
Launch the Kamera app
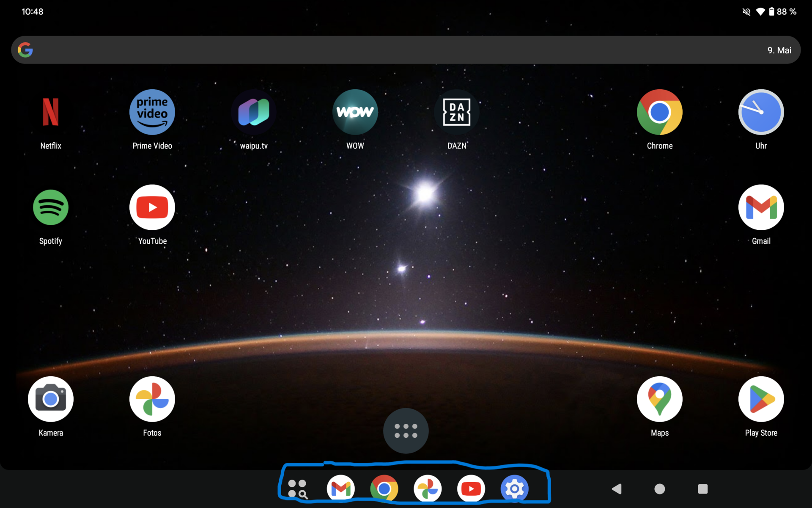(x=51, y=399)
